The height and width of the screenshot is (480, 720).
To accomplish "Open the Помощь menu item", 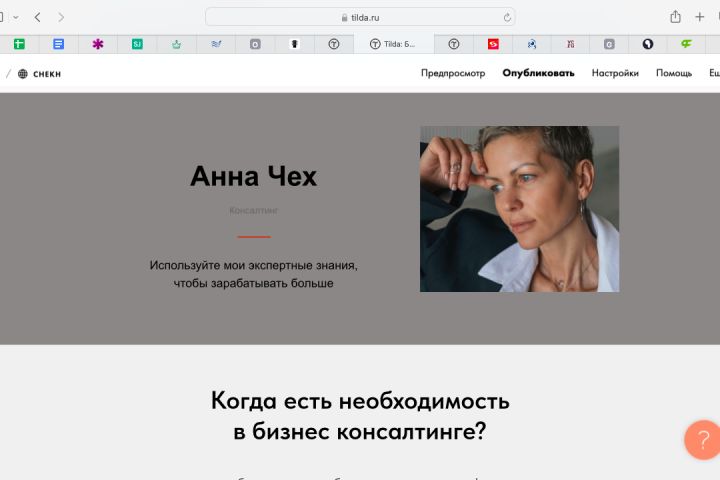I will [x=674, y=73].
